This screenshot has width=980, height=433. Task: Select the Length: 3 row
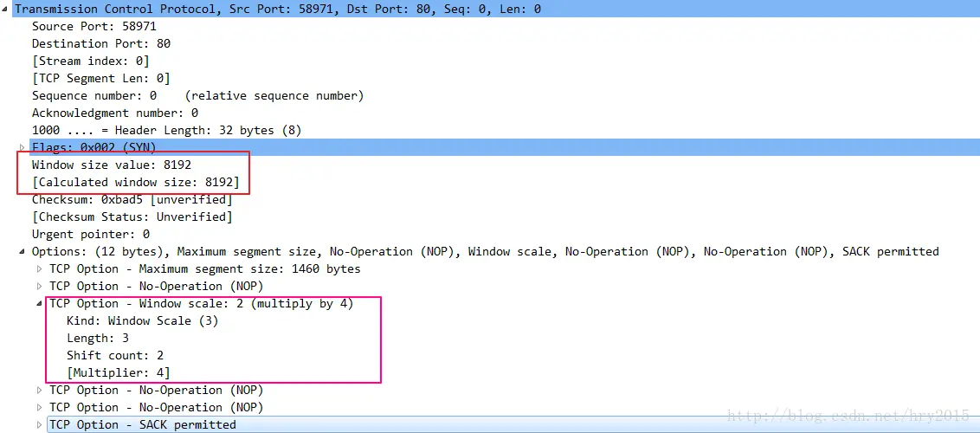click(97, 338)
